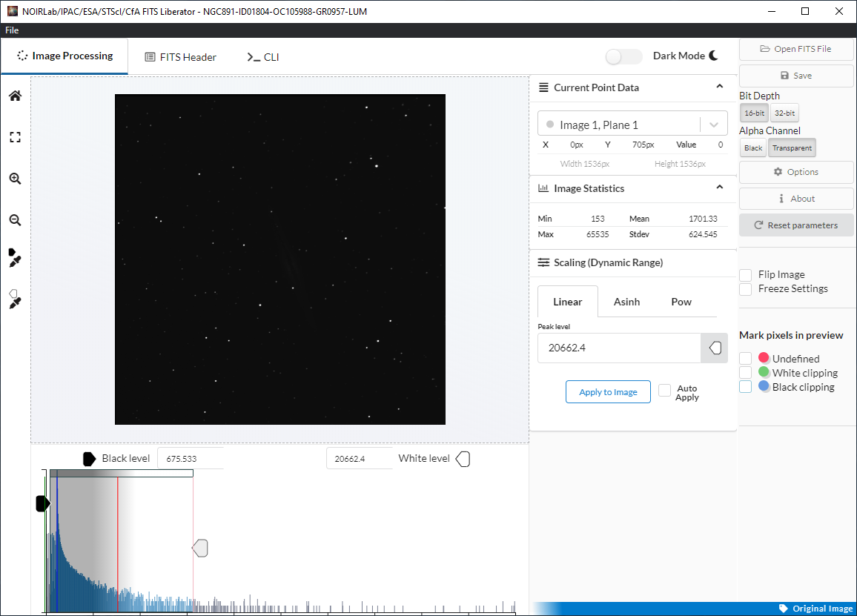Viewport: 857px width, 616px height.
Task: Set alpha channel to Black
Action: pyautogui.click(x=753, y=148)
